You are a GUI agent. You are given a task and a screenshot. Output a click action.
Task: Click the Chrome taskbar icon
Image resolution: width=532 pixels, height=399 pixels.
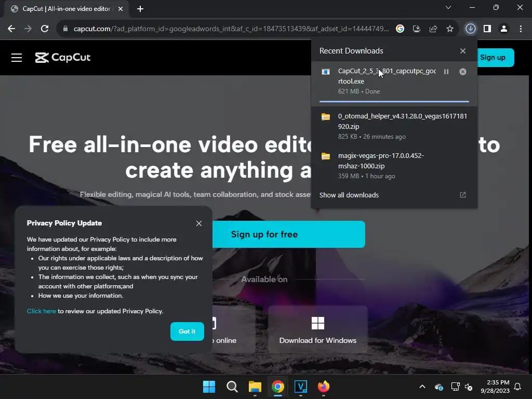[278, 387]
